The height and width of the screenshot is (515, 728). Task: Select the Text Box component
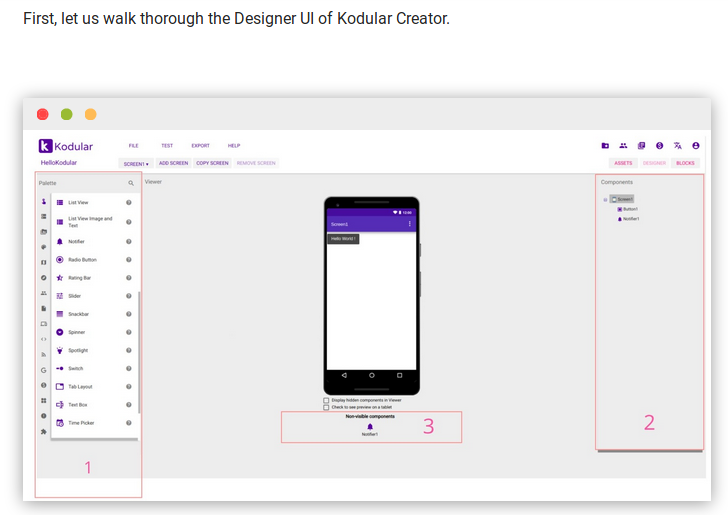[x=94, y=404]
